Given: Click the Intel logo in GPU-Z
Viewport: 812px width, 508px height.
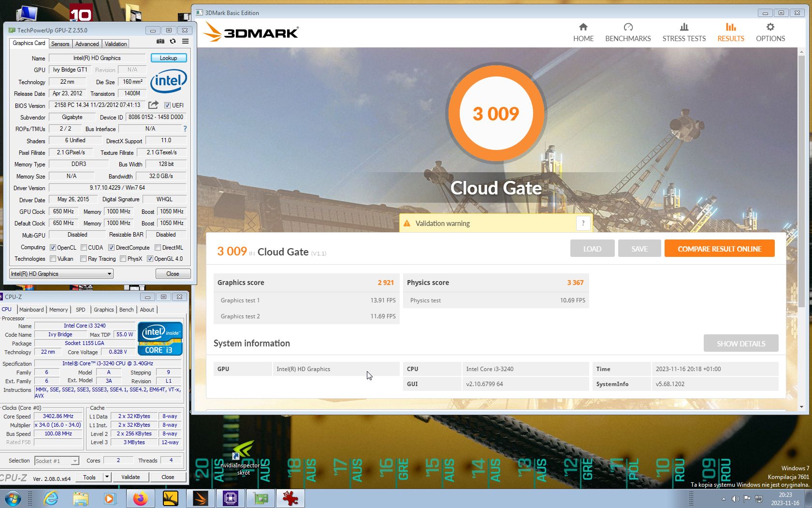Looking at the screenshot, I should (x=168, y=81).
